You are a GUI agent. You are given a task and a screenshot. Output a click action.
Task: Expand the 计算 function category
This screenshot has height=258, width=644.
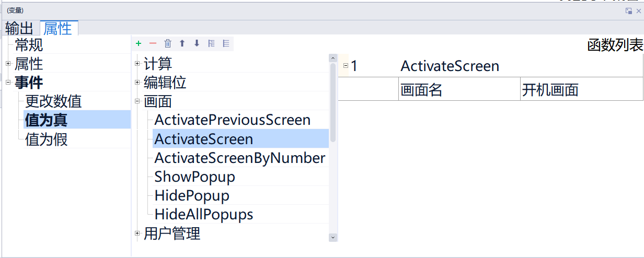[137, 64]
